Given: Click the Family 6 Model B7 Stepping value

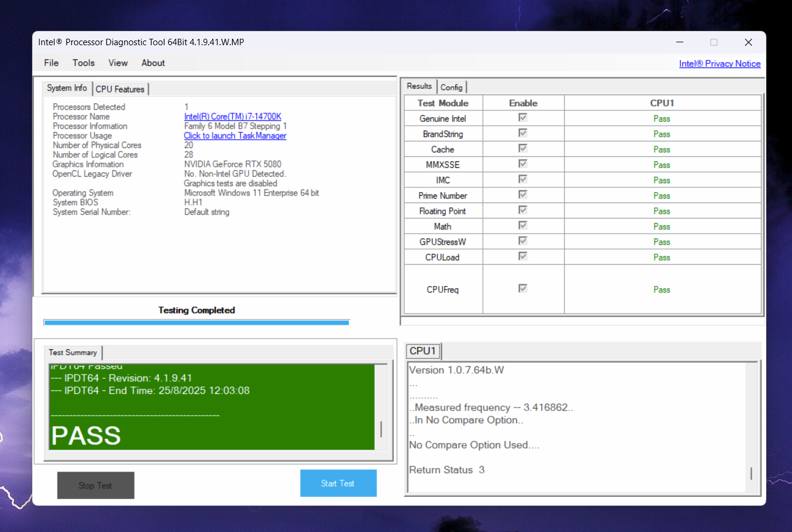Looking at the screenshot, I should coord(236,126).
